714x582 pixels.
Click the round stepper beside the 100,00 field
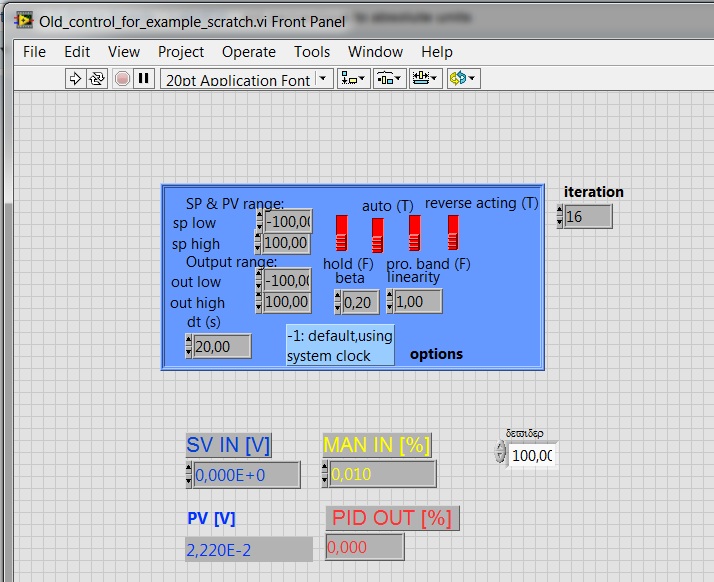500,452
